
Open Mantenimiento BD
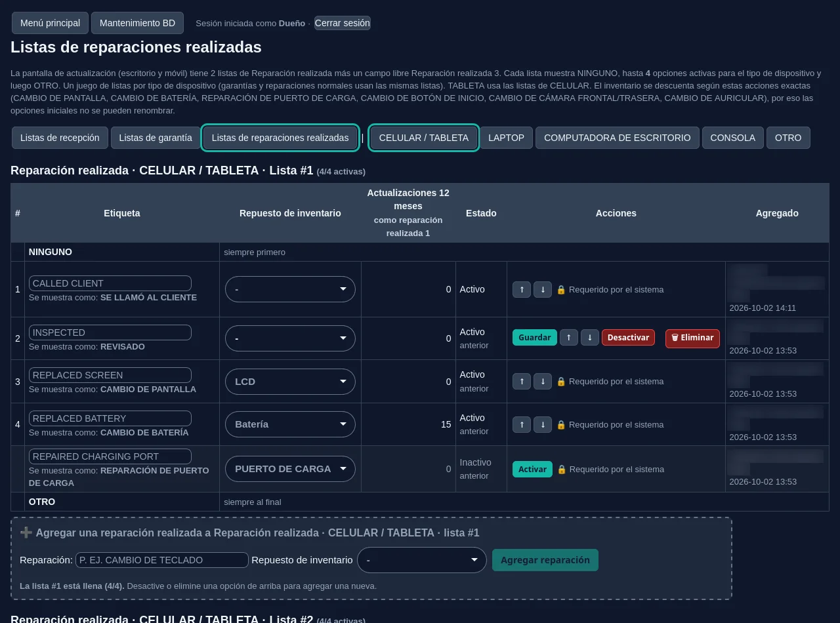[x=137, y=23]
